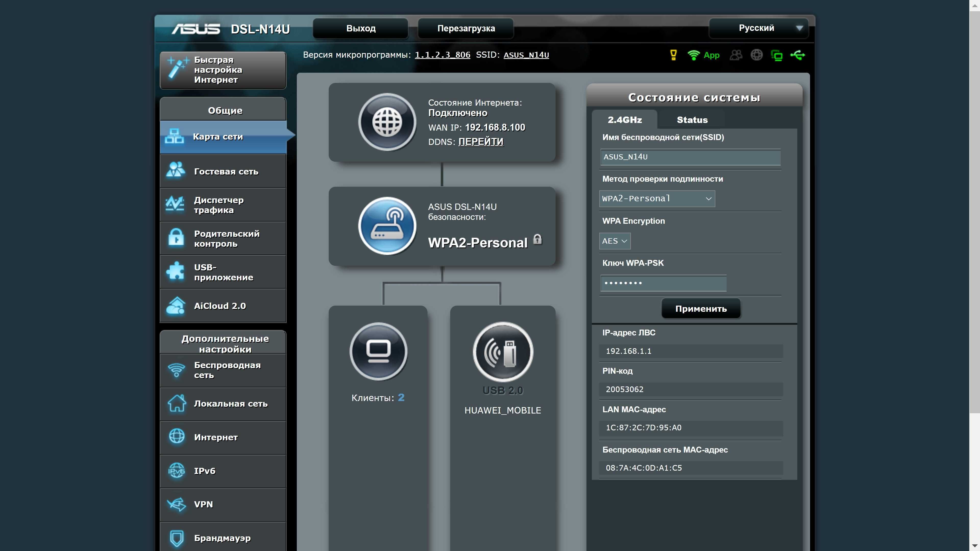Select the Internet status globe circle

pyautogui.click(x=387, y=122)
